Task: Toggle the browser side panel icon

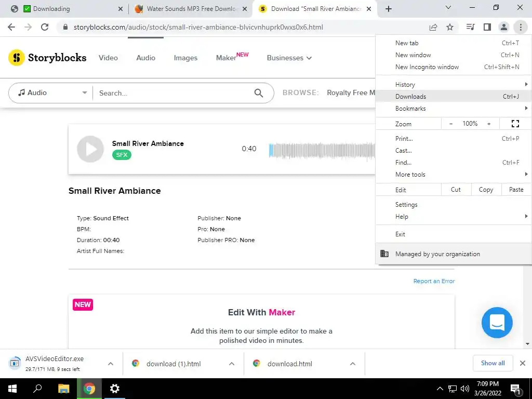Action: click(x=487, y=27)
